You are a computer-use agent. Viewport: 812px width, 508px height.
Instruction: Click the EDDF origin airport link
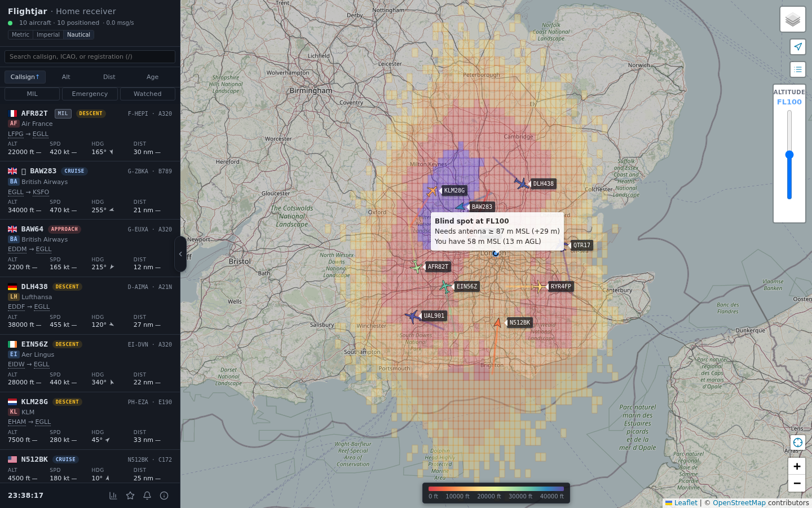point(16,306)
